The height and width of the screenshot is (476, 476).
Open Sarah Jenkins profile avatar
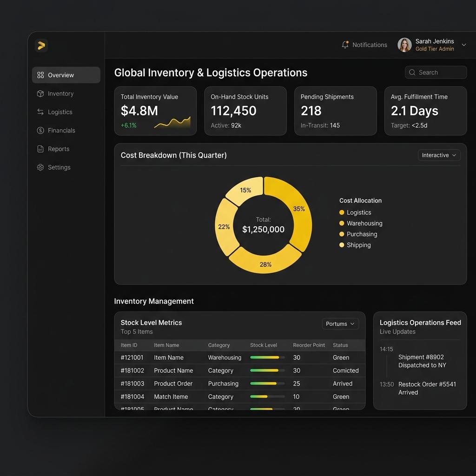(404, 45)
